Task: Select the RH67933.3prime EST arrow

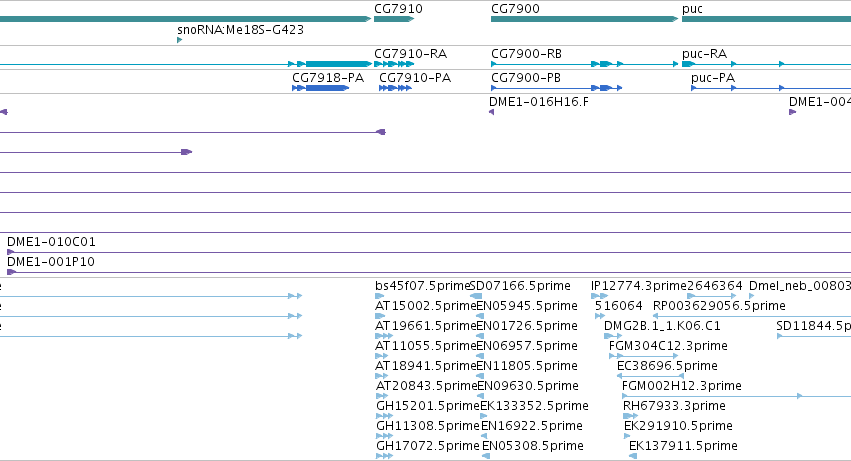Action: point(630,416)
